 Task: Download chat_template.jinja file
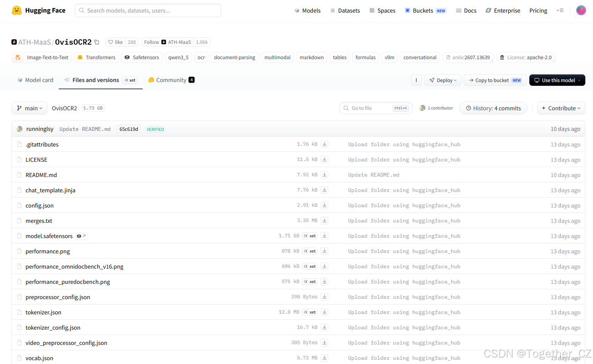(324, 190)
